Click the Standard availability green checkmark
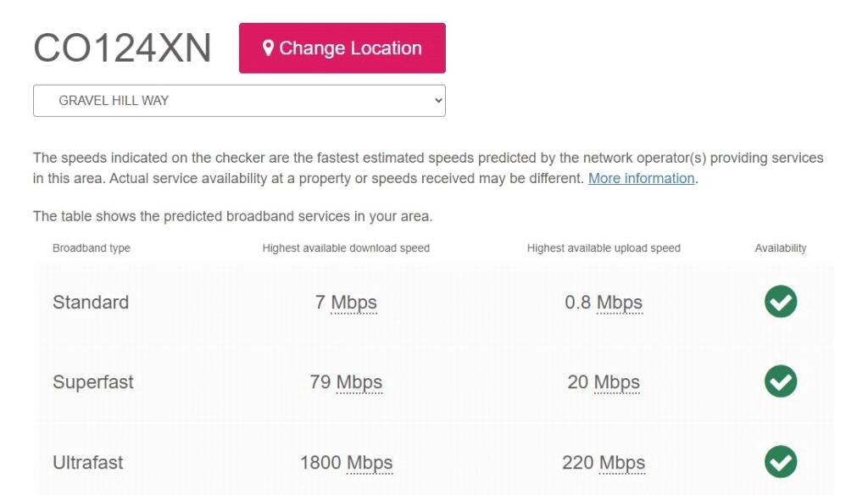868x495 pixels. tap(781, 302)
